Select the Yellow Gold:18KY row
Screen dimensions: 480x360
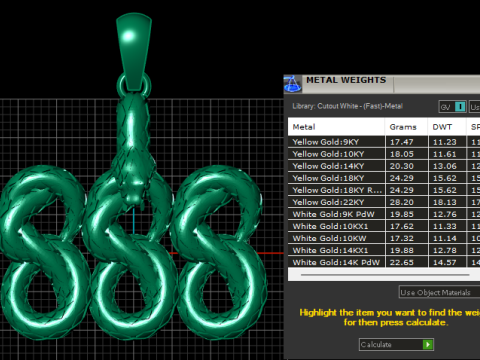tap(384, 178)
